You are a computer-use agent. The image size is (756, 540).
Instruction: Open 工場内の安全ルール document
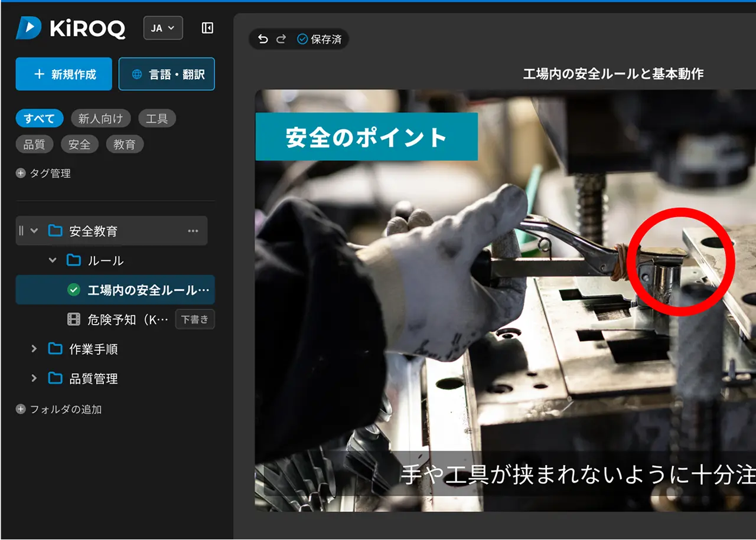tap(115, 290)
